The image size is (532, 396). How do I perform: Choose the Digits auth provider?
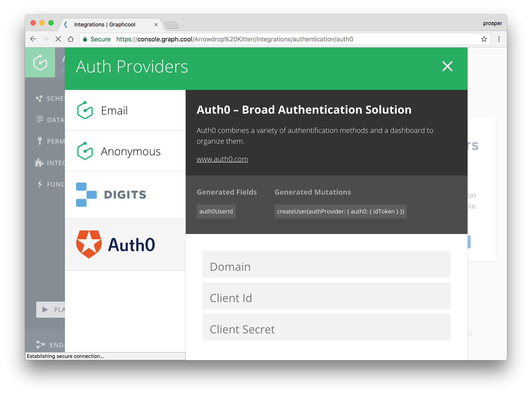coord(125,195)
